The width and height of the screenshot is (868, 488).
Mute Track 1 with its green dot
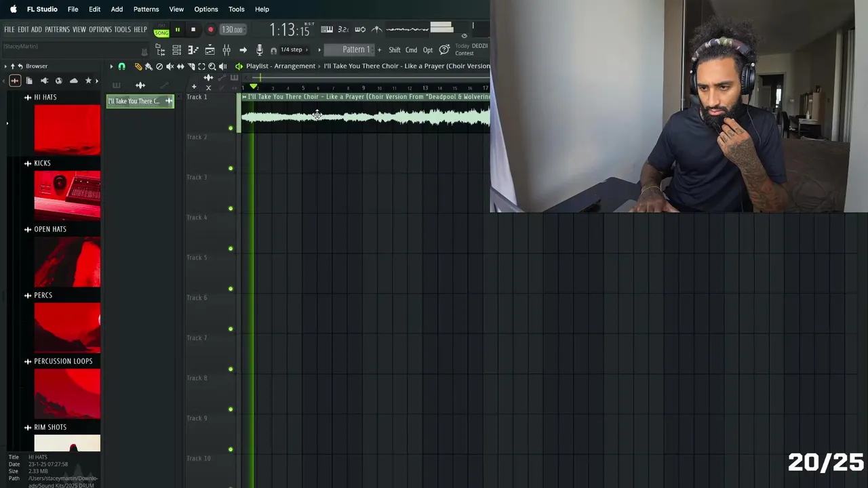click(x=231, y=128)
